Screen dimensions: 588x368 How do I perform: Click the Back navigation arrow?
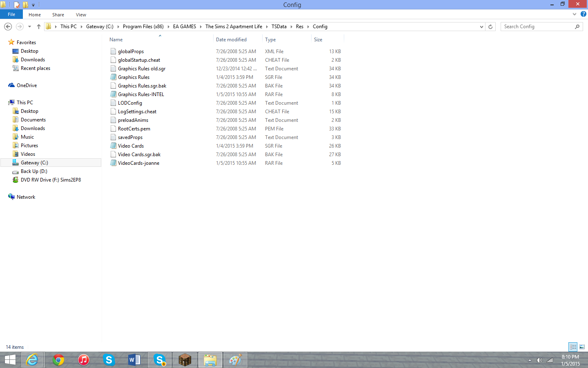pos(8,27)
